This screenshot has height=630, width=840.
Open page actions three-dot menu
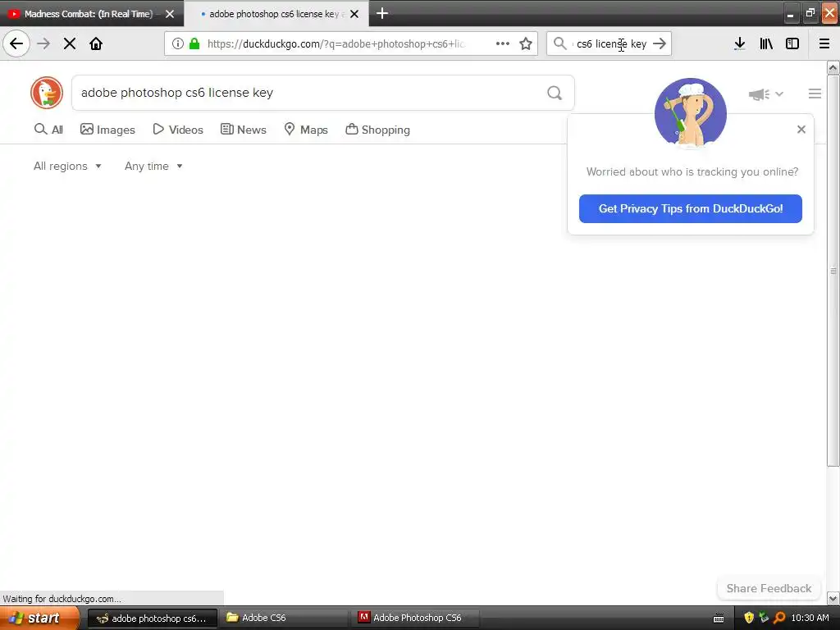point(503,43)
